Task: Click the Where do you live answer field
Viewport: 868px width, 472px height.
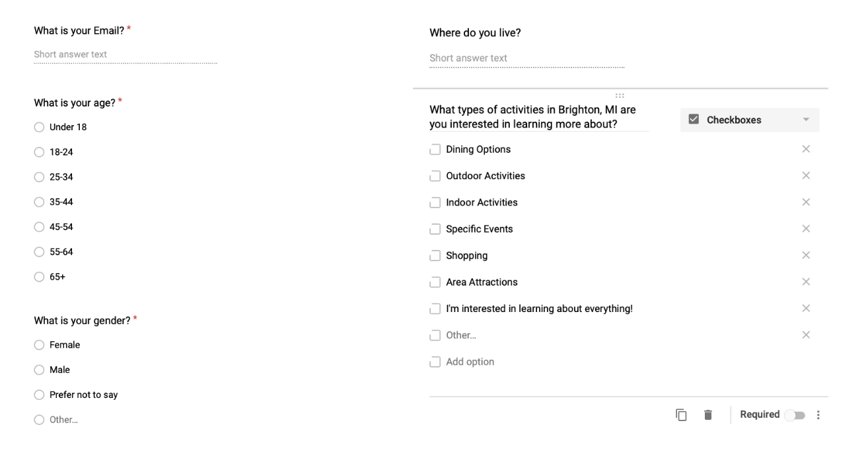Action: click(526, 59)
